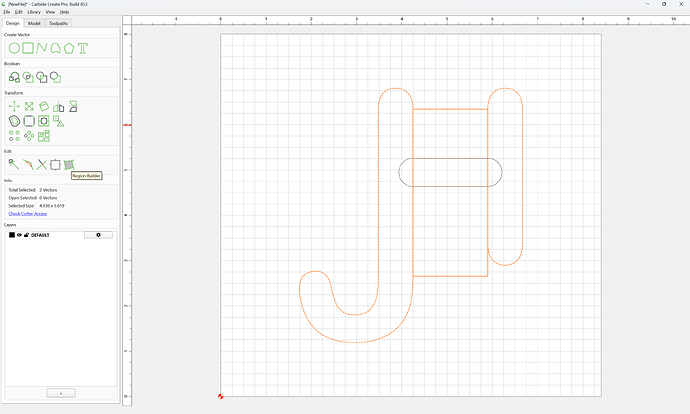Switch to the Toolpaths tab

click(x=59, y=23)
